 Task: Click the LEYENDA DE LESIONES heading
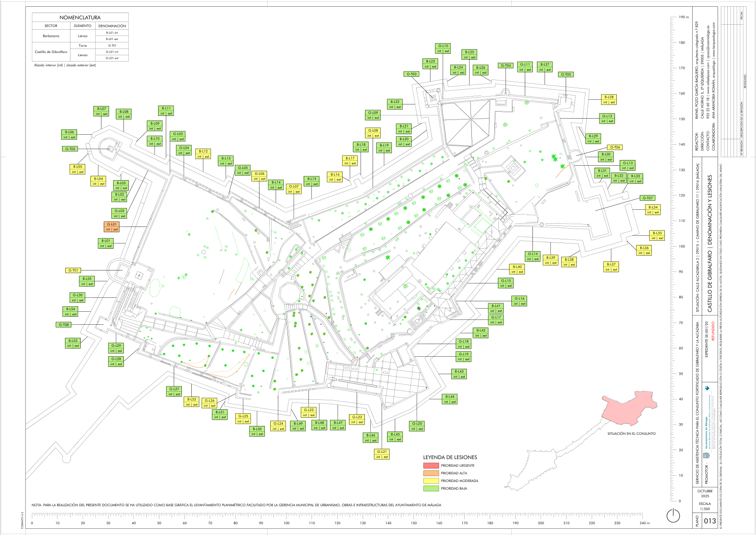(450, 457)
